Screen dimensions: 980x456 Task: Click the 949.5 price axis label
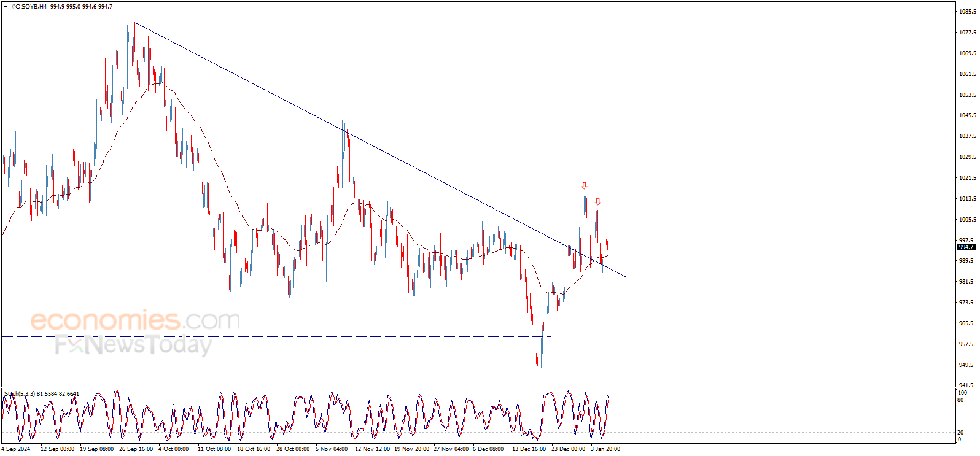[x=966, y=365]
